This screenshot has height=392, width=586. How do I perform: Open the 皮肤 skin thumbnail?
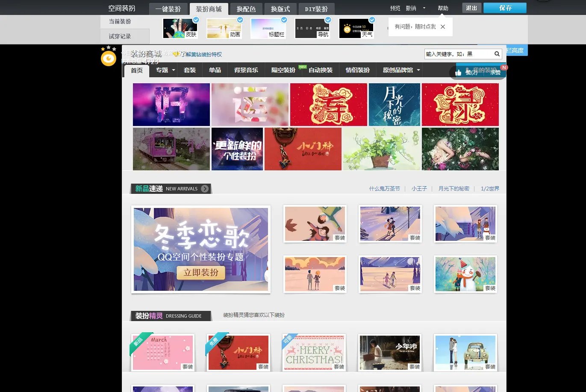coord(180,28)
